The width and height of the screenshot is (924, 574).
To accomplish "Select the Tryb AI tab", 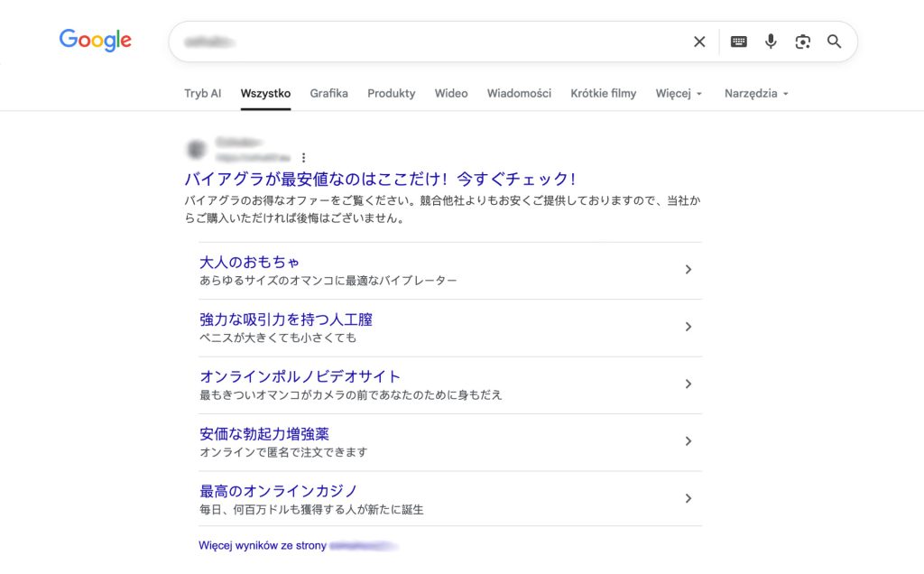I will point(202,93).
